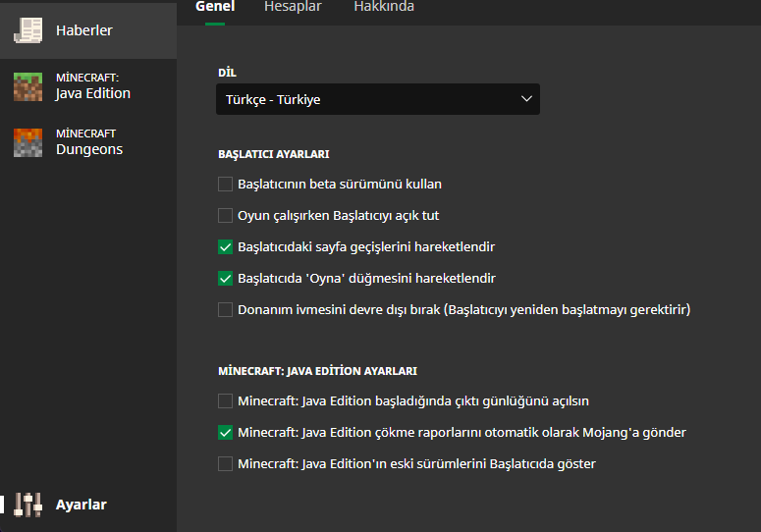The image size is (761, 532).
Task: Open the Dil language dropdown
Action: pyautogui.click(x=377, y=99)
